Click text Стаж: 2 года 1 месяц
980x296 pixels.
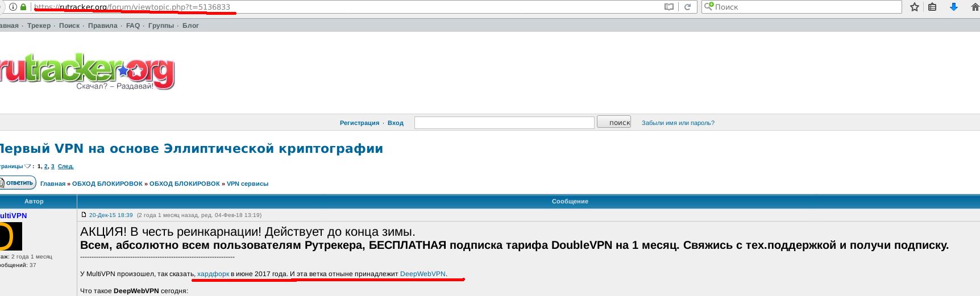[26, 257]
